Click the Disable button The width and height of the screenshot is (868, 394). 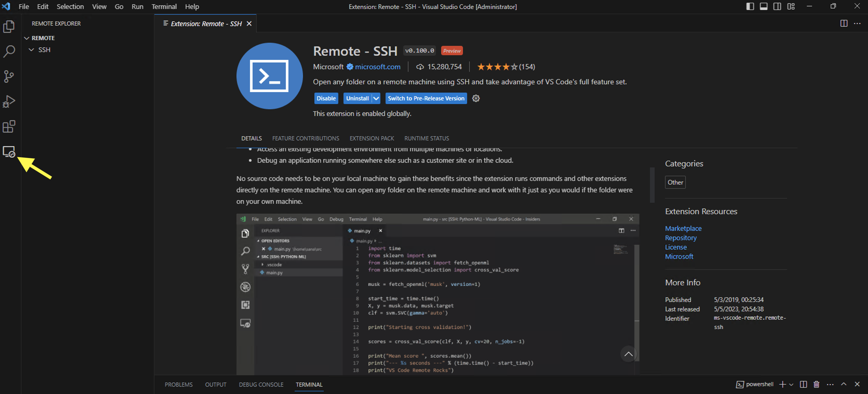click(x=326, y=98)
